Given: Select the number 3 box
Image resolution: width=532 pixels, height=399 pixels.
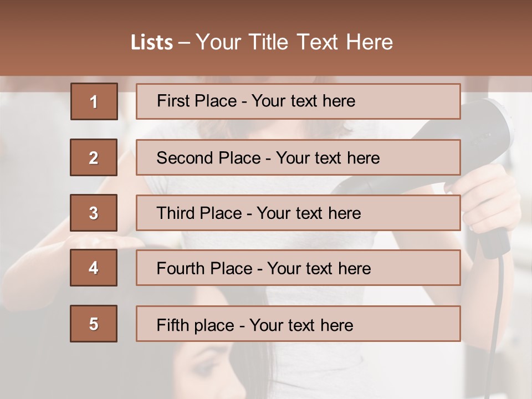Looking at the screenshot, I should pos(94,213).
